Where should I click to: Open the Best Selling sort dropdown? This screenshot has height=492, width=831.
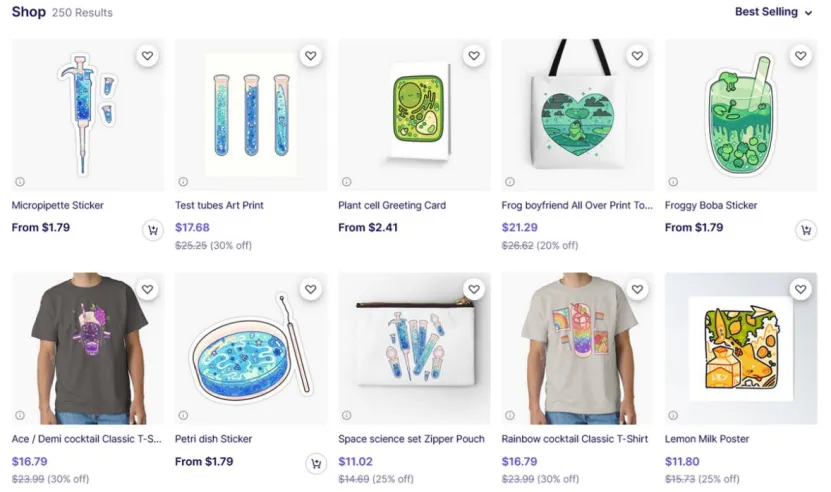pos(773,12)
